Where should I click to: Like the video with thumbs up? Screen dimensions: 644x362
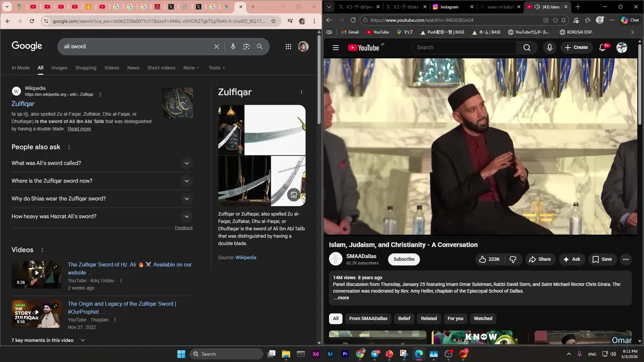point(489,259)
